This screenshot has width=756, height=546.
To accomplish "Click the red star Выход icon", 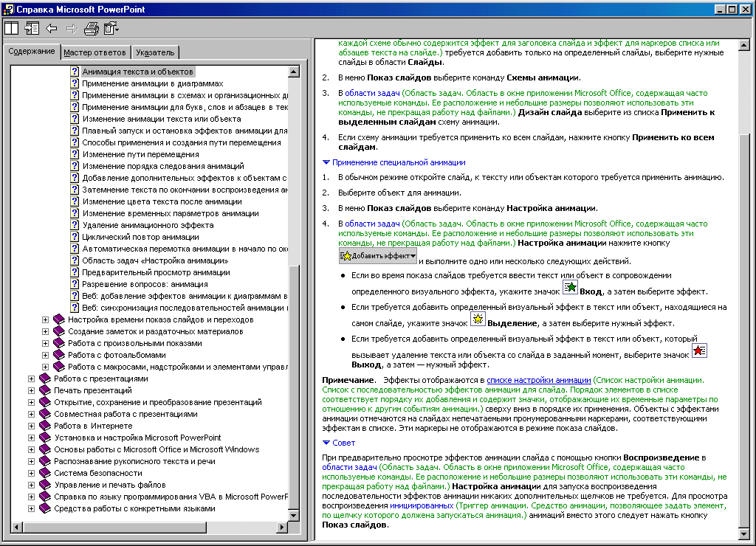I will point(700,350).
